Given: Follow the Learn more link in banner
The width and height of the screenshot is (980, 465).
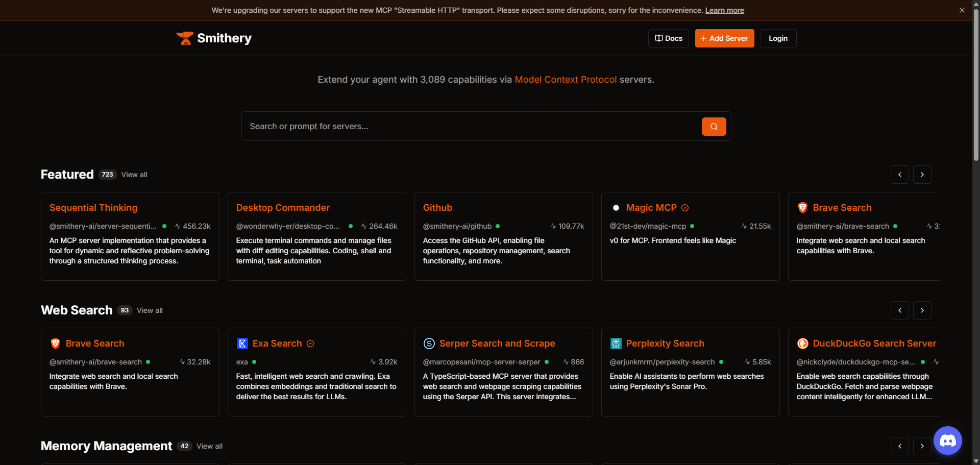Looking at the screenshot, I should [724, 10].
